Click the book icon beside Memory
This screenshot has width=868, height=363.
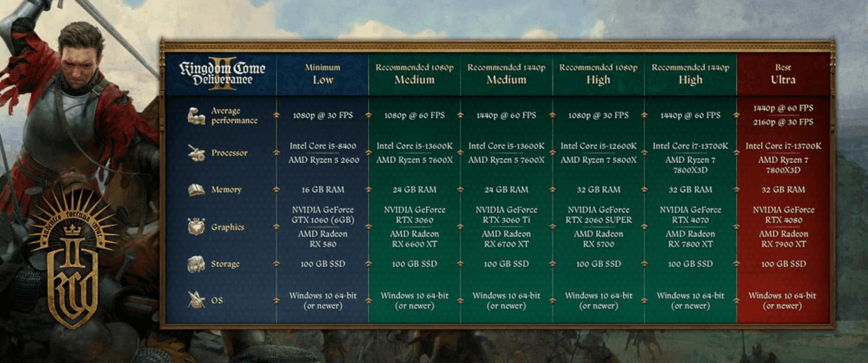(196, 190)
